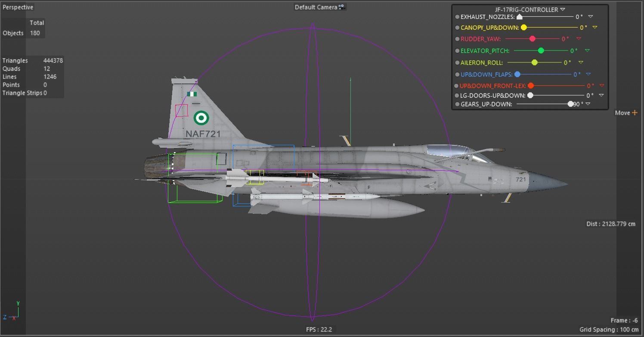Screen dimensions: 644x337
Task: Toggle the grey dot beside RUDDER_YAW
Action: pyautogui.click(x=457, y=39)
